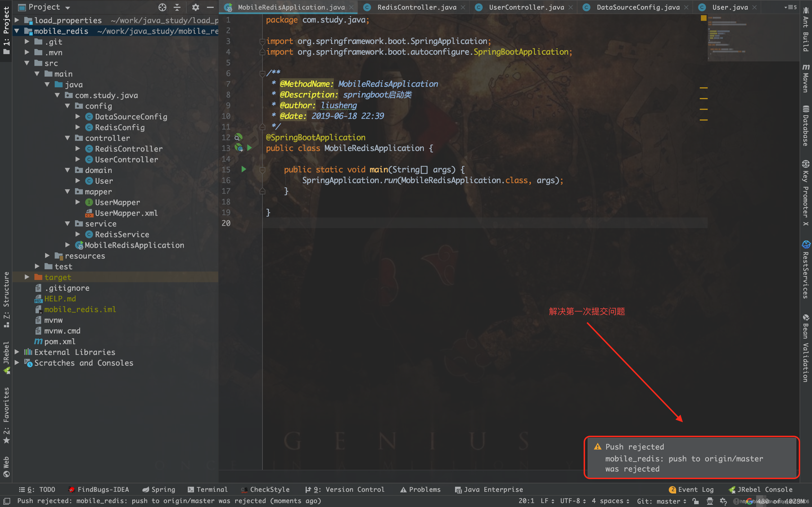Select DataSourceConfig in project tree
Image resolution: width=812 pixels, height=507 pixels.
pyautogui.click(x=130, y=116)
